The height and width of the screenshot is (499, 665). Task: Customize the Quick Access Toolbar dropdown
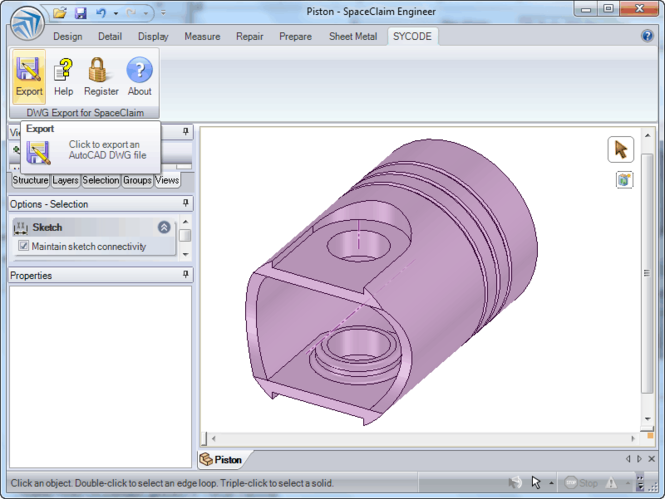click(x=163, y=13)
